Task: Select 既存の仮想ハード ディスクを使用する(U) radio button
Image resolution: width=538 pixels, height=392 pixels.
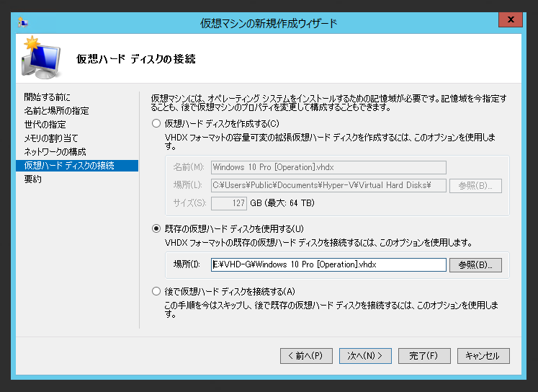Action: [x=156, y=228]
